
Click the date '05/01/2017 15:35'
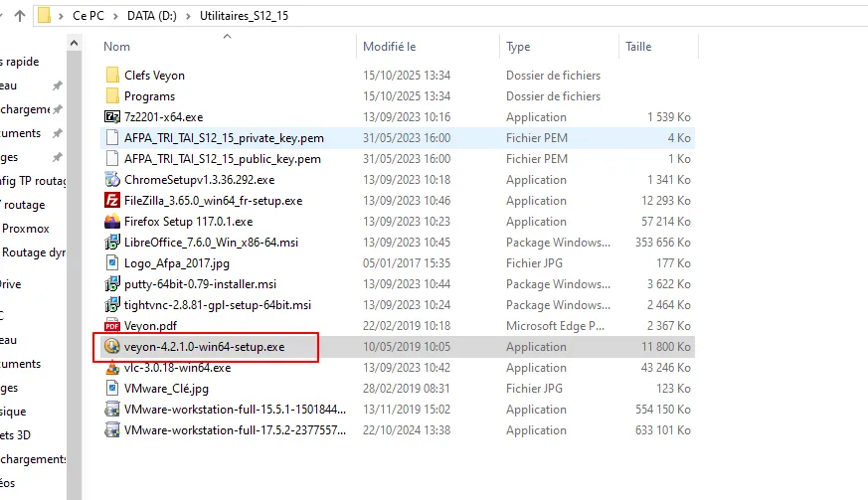tap(407, 263)
